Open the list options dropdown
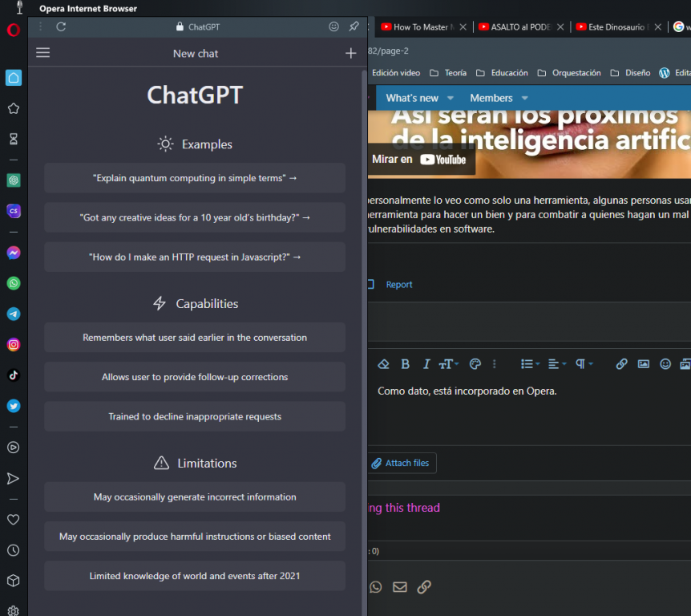The width and height of the screenshot is (691, 616). pos(530,364)
